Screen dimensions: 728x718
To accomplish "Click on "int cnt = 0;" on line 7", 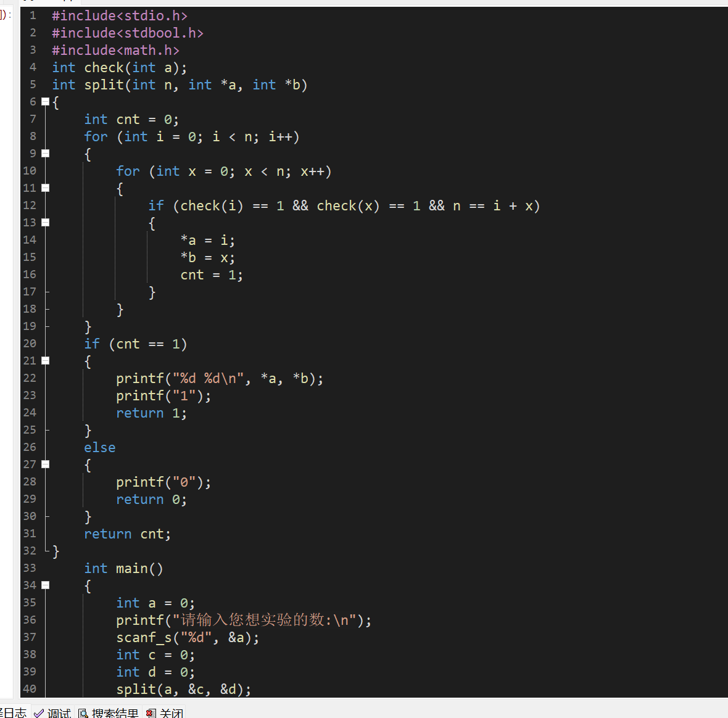I will [131, 119].
